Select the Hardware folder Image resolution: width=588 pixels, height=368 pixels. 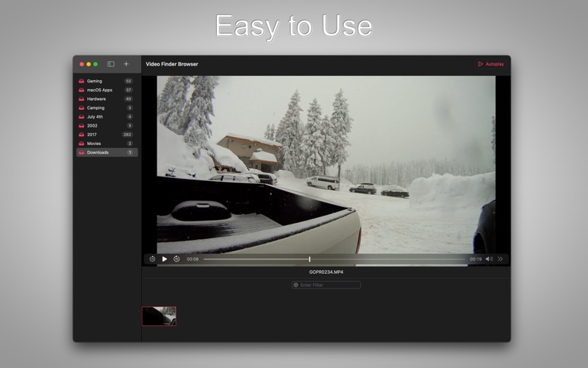click(x=107, y=99)
